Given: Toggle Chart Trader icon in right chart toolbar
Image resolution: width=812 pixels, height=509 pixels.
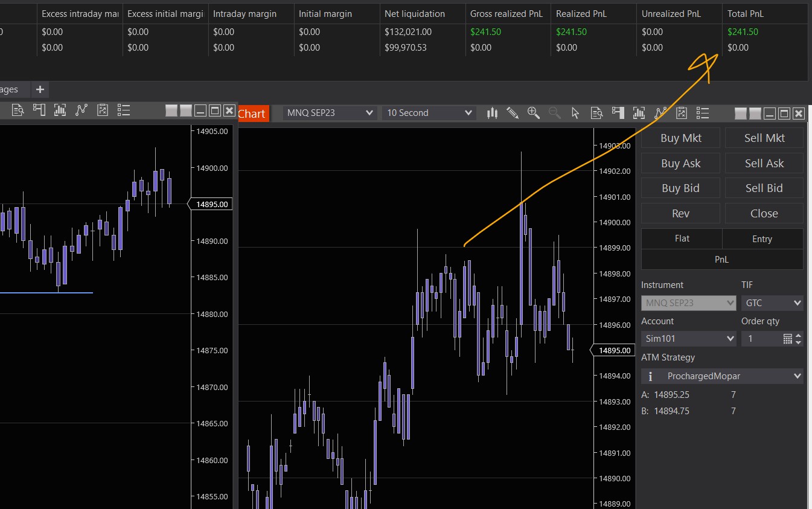Looking at the screenshot, I should (618, 113).
